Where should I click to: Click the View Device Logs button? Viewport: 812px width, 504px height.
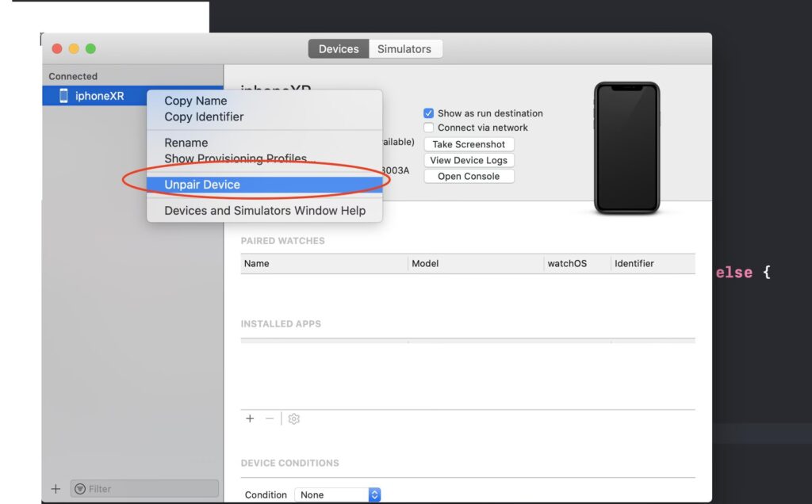point(469,160)
